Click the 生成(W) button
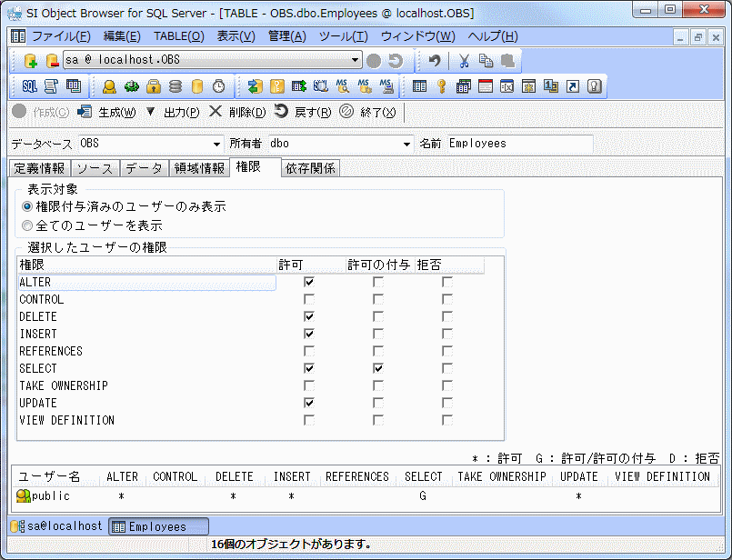This screenshot has height=560, width=732. [x=106, y=113]
